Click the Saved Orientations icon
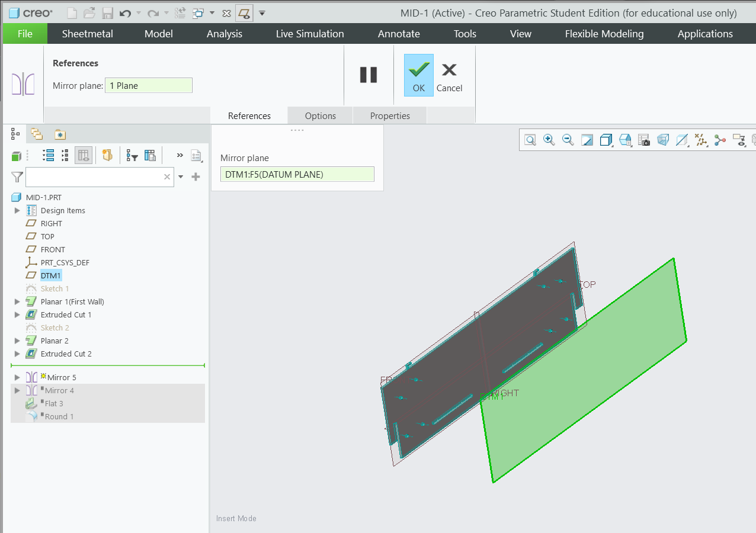 [x=624, y=140]
